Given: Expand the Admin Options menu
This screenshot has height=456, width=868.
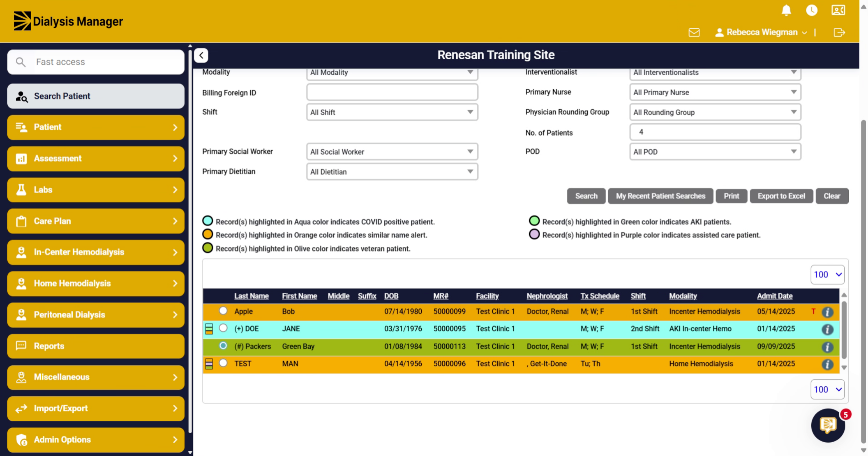Looking at the screenshot, I should pyautogui.click(x=96, y=440).
